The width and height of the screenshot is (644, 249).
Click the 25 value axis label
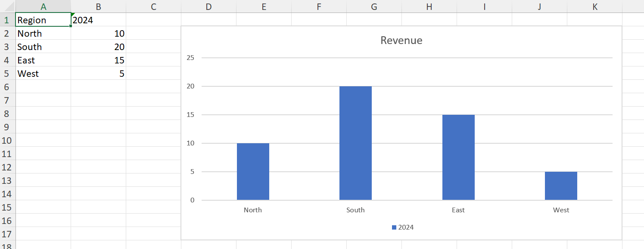[x=190, y=58]
